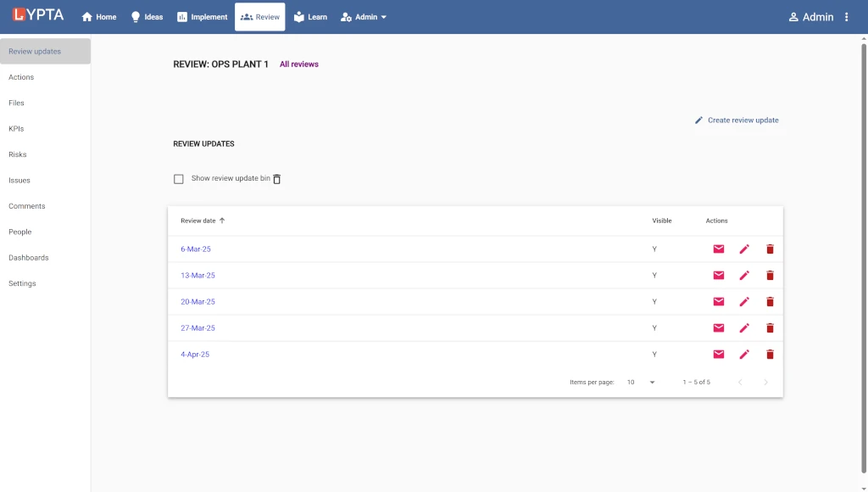Open the Implement tab
The height and width of the screenshot is (492, 868).
[x=202, y=17]
